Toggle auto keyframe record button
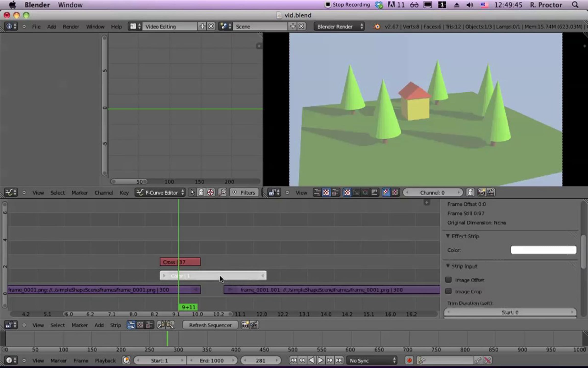 pos(409,360)
